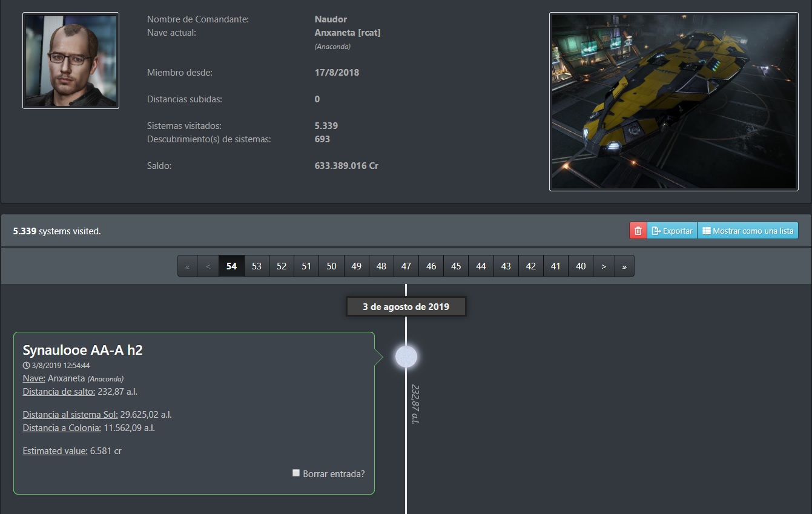Go to first page with double-left arrow
Screen dimensions: 812x514
click(x=188, y=266)
